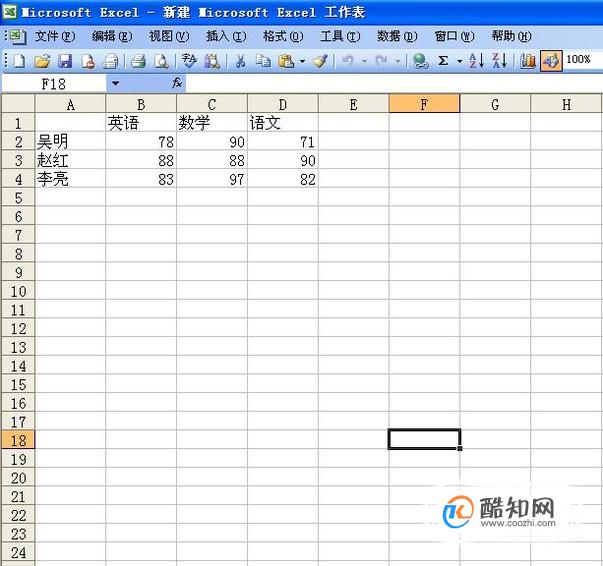603x566 pixels.
Task: Select column D header
Action: tap(283, 104)
